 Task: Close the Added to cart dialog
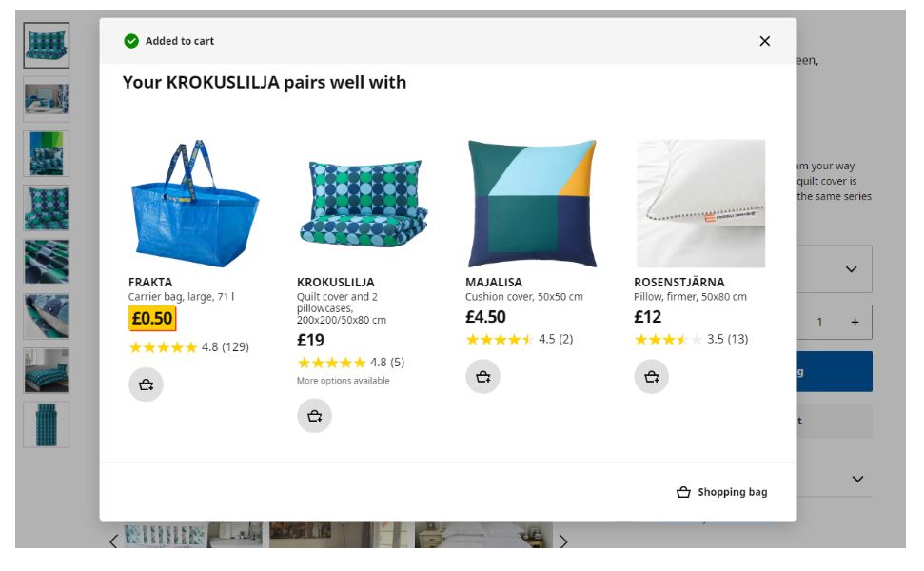764,41
